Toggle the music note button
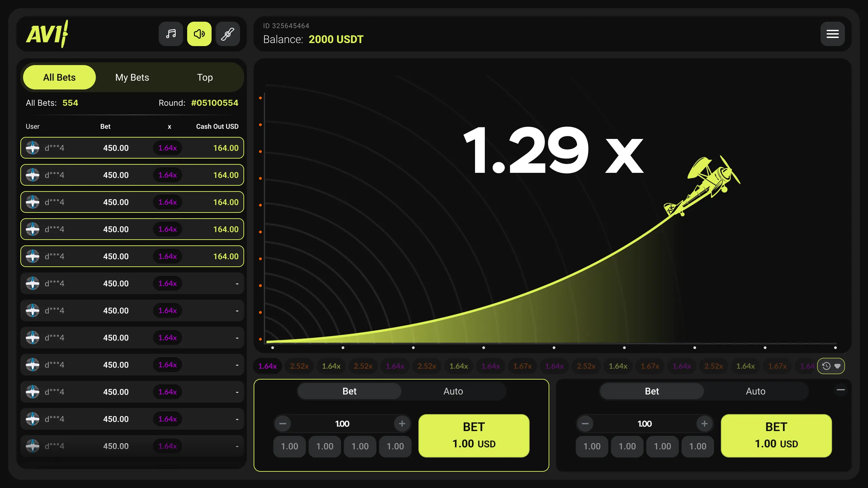This screenshot has width=868, height=488. (171, 34)
